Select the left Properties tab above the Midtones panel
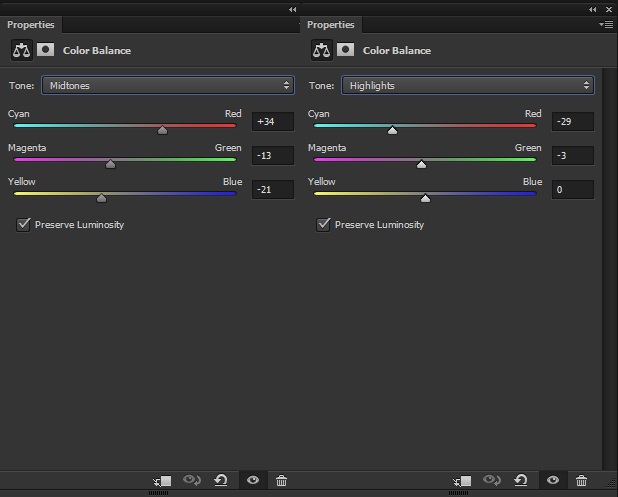The height and width of the screenshot is (497, 618). (x=31, y=24)
